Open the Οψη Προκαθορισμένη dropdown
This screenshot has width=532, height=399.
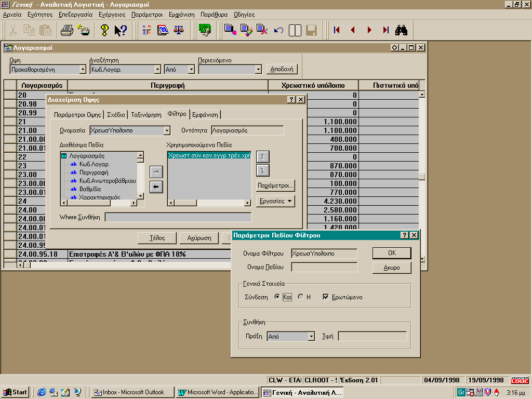(83, 70)
